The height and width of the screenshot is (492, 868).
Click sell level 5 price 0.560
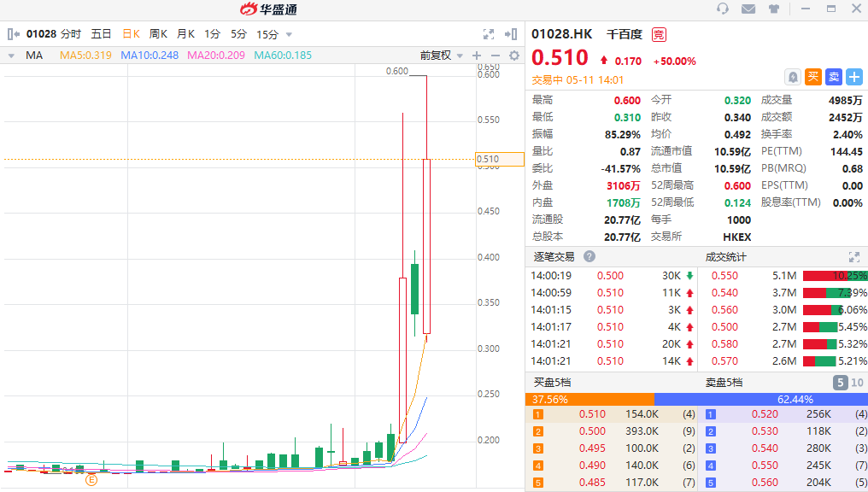click(765, 483)
